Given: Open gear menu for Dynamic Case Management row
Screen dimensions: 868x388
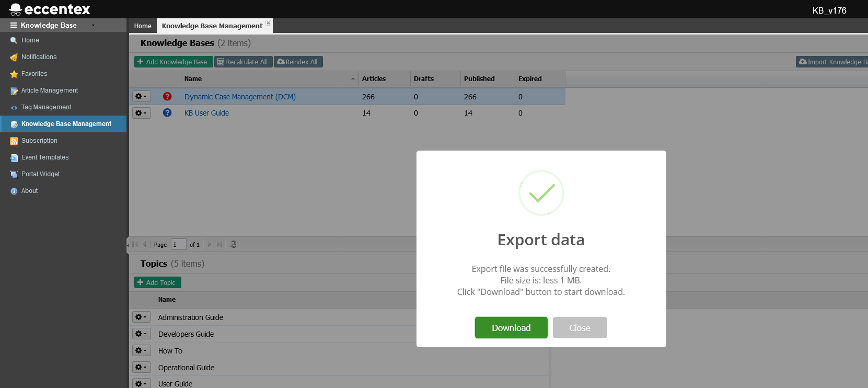Looking at the screenshot, I should [x=141, y=96].
